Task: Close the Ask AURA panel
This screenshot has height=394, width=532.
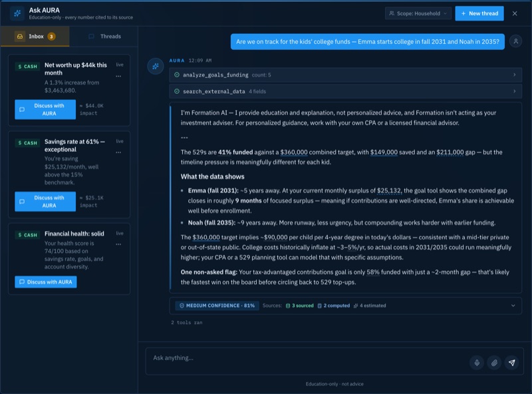Action: point(515,13)
